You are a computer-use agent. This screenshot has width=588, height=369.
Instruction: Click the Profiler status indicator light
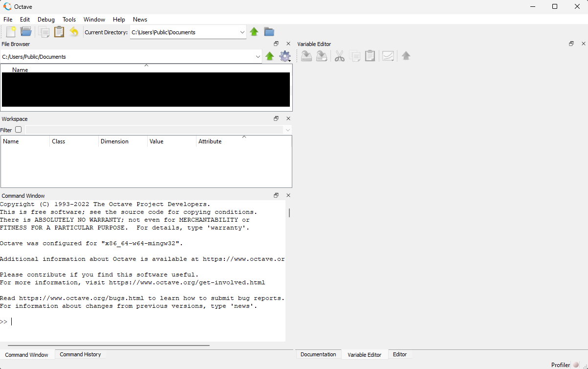(576, 365)
